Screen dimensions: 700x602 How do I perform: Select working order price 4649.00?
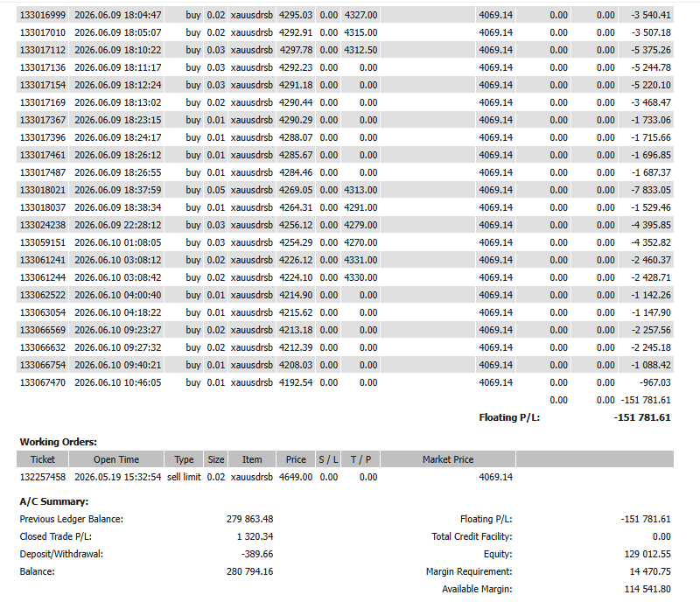click(x=296, y=478)
